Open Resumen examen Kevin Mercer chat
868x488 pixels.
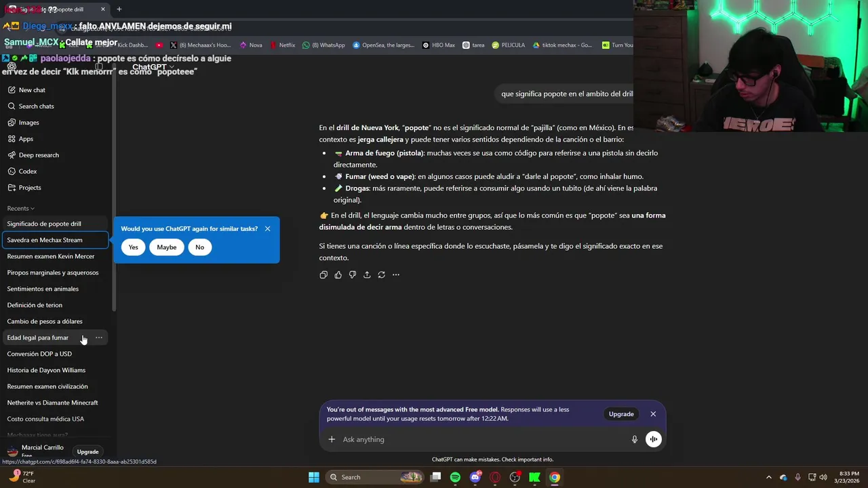point(55,256)
